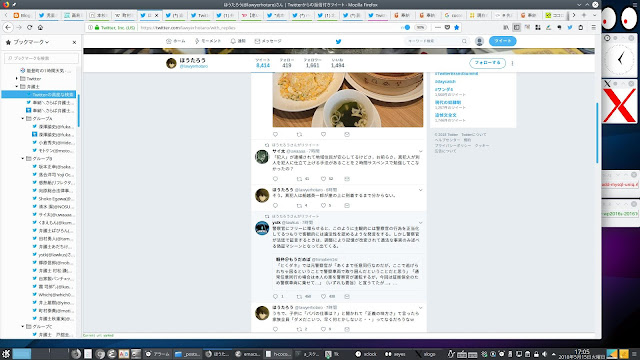
Task: Click the Pocket save icon in address bar
Action: [447, 27]
